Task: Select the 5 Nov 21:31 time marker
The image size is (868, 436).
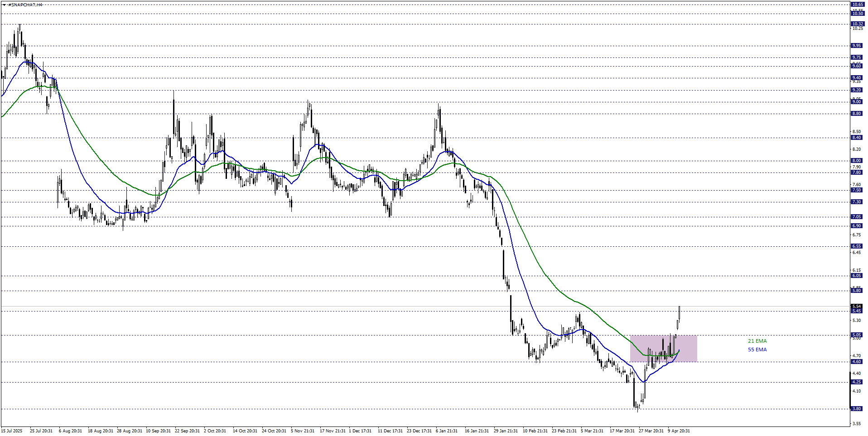Action: [x=303, y=431]
